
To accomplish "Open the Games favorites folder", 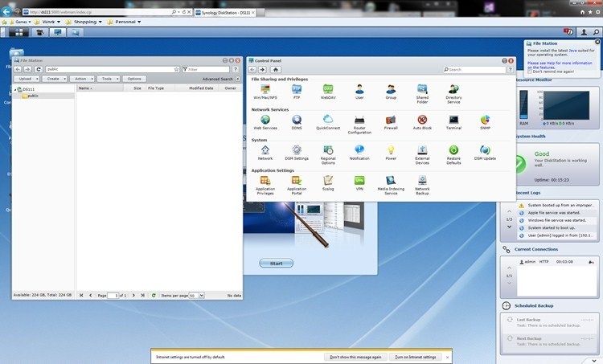I will tap(20, 22).
